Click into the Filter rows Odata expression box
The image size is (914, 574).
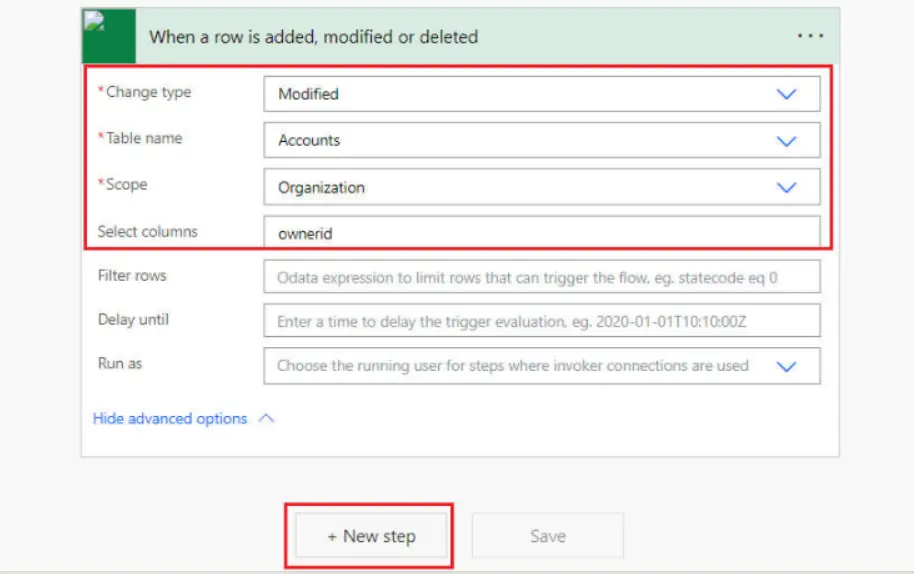pyautogui.click(x=540, y=277)
